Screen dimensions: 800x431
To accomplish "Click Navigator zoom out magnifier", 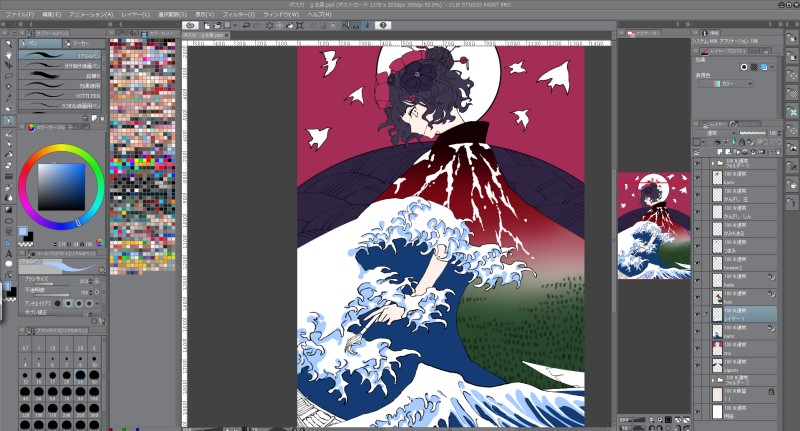I will [652, 419].
